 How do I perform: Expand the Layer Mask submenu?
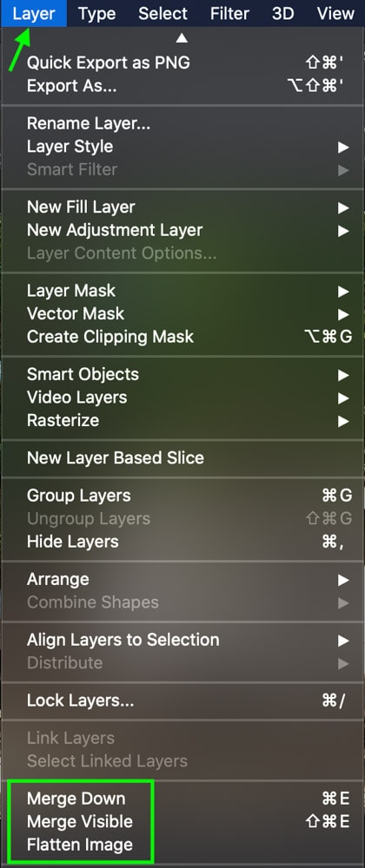(182, 291)
